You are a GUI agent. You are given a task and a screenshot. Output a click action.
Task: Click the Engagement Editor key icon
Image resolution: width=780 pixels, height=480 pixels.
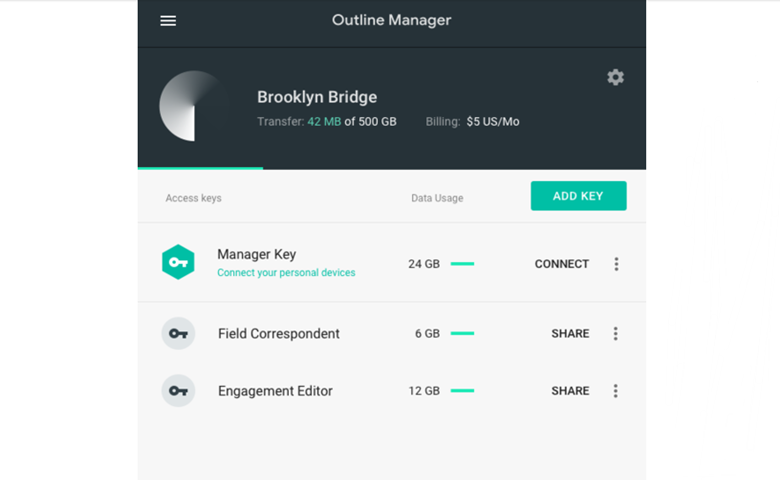(x=178, y=390)
